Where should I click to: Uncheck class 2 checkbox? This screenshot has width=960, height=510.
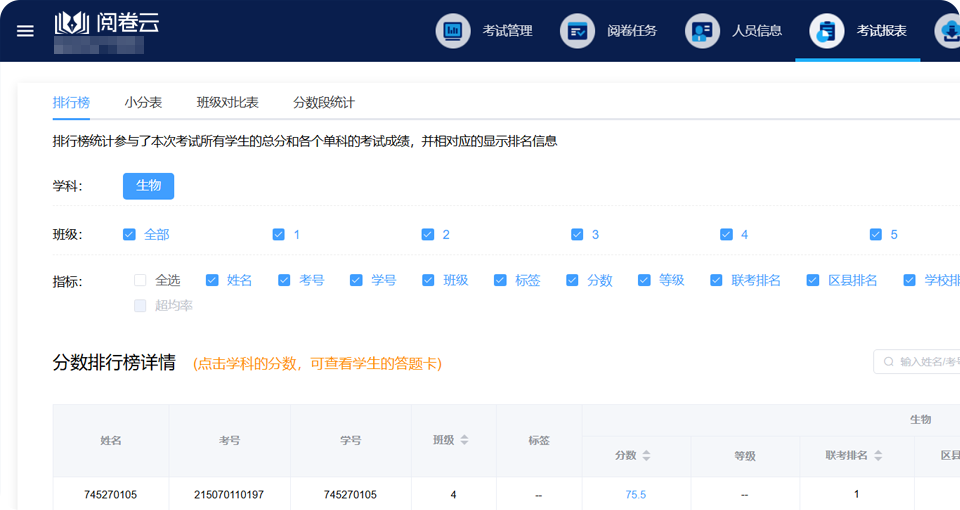pos(428,234)
